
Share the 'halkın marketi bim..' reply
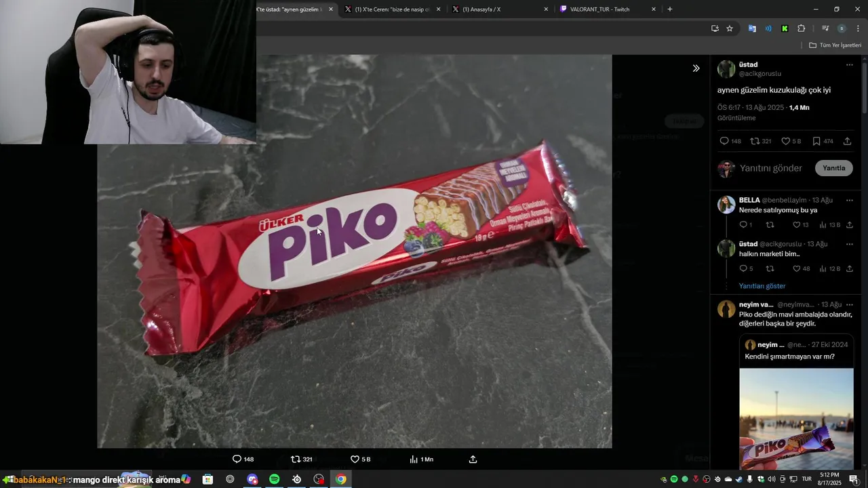pos(850,269)
